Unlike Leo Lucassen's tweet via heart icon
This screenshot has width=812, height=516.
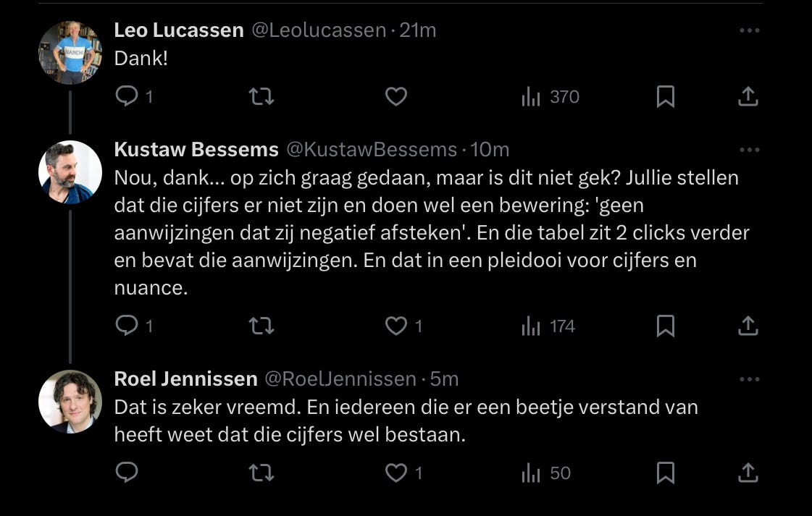(x=395, y=96)
